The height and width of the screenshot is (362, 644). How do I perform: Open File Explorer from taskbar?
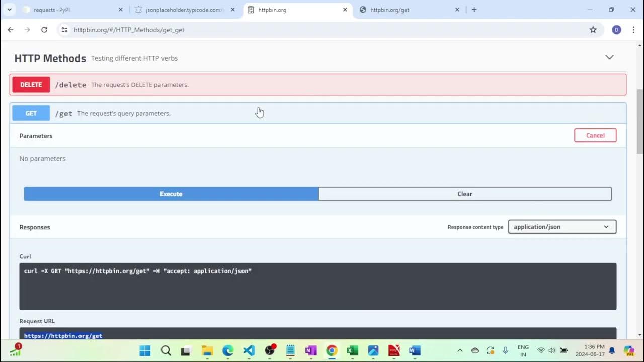click(x=207, y=350)
